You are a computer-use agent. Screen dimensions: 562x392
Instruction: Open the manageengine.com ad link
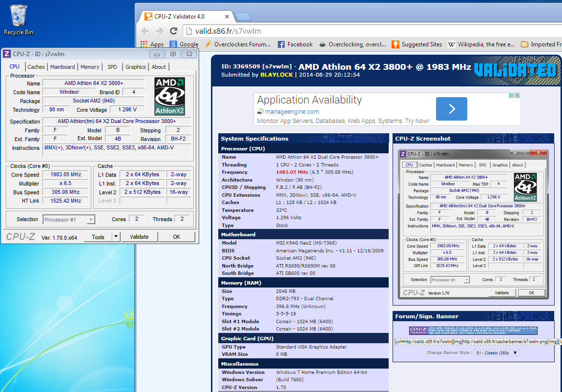[292, 112]
